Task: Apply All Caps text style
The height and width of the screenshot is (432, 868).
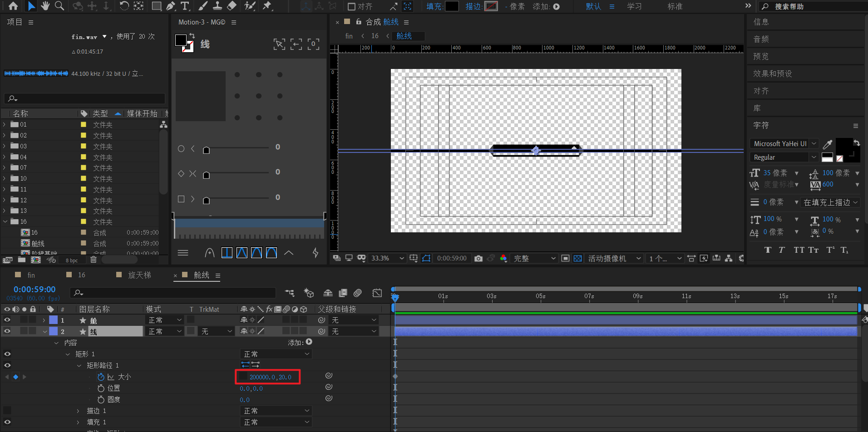Action: (799, 250)
